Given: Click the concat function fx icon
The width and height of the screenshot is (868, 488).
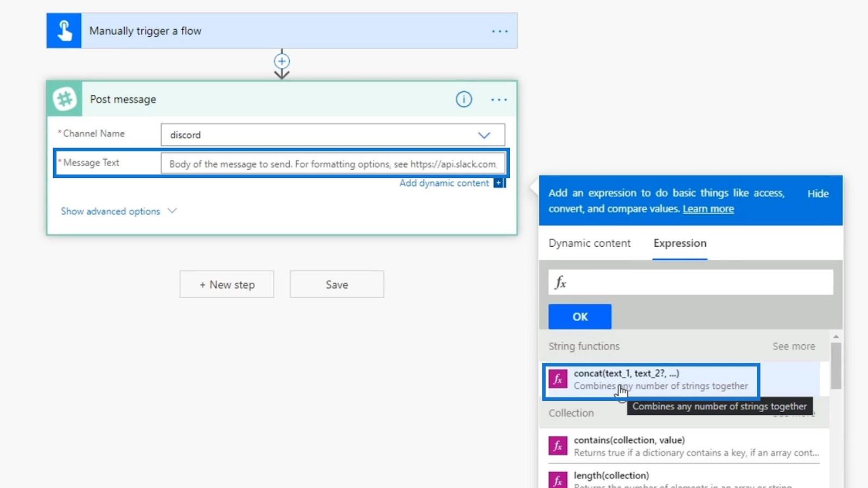Looking at the screenshot, I should pos(558,379).
